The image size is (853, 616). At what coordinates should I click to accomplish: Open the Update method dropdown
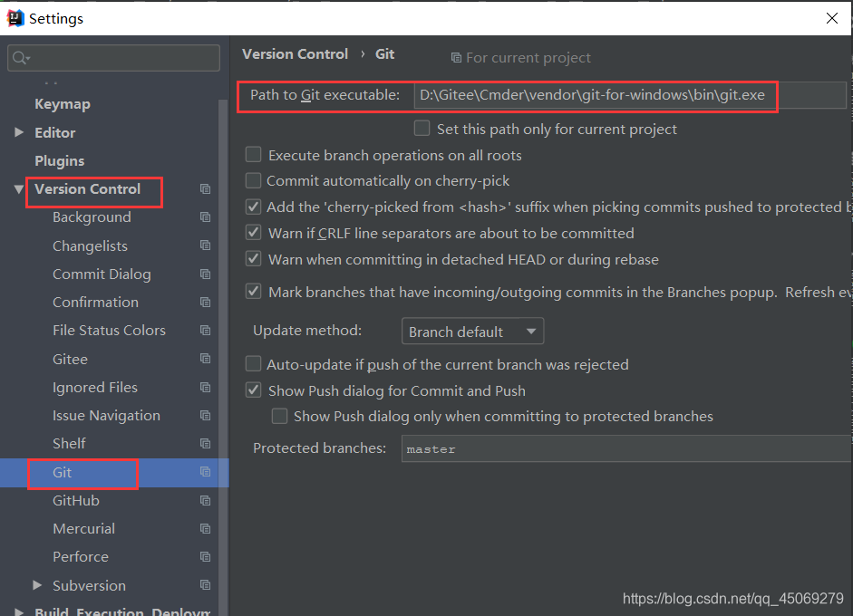click(473, 332)
